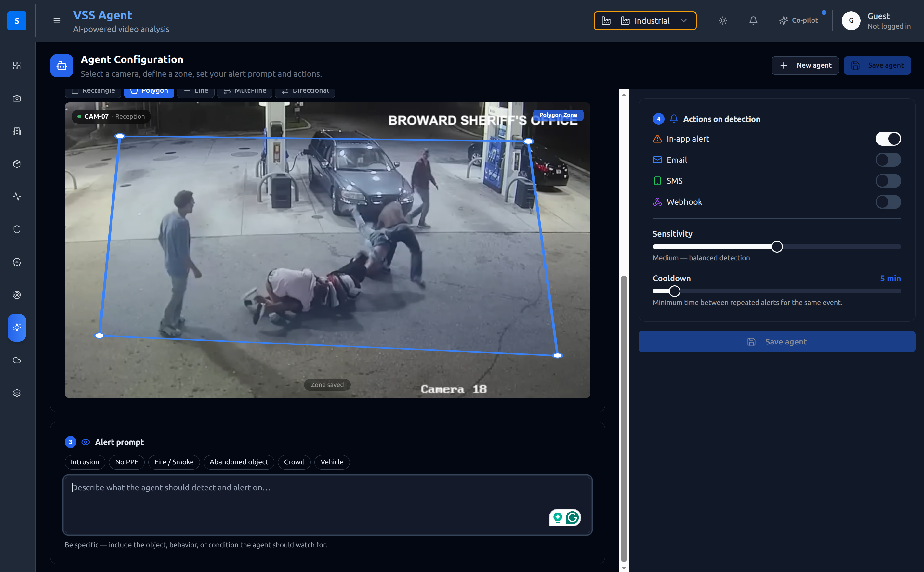Open the cube box icon in sidebar

(17, 164)
